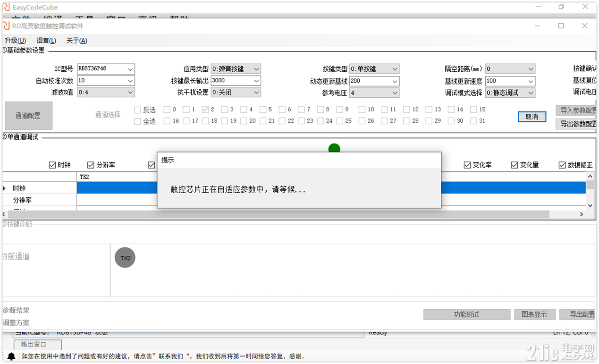599x364 pixels.
Task: Click the 取消 button
Action: pos(532,117)
